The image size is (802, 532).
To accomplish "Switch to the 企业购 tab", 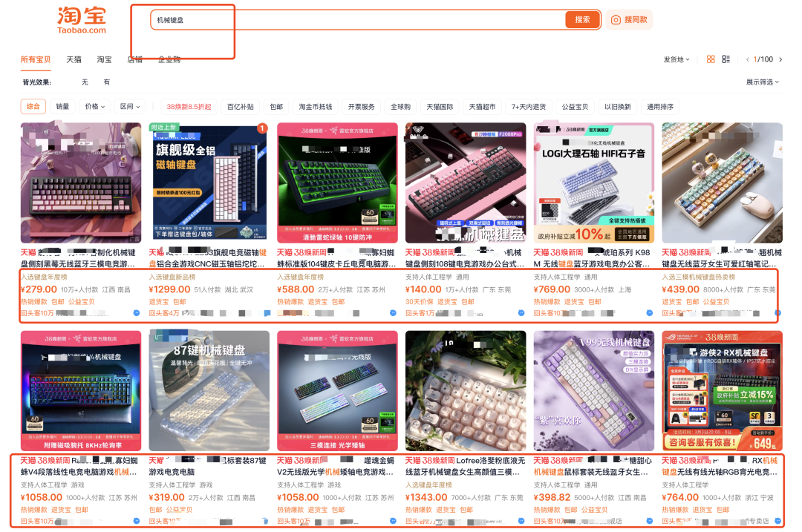I will 169,59.
